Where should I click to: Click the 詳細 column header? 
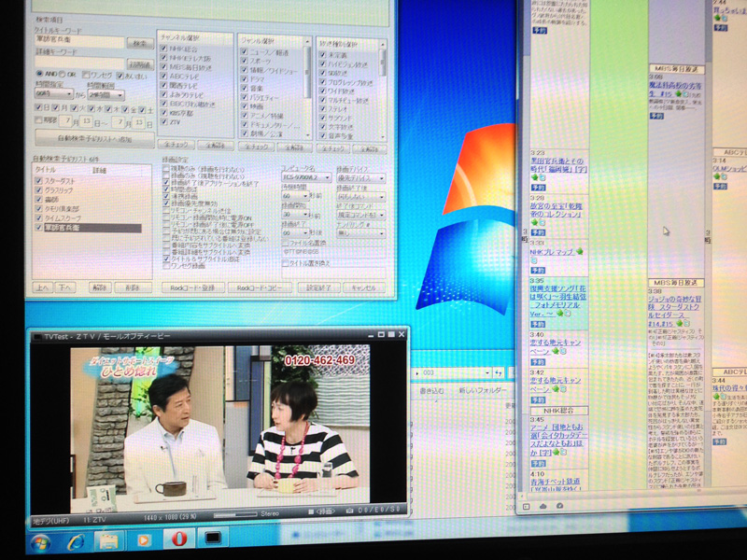pos(99,170)
